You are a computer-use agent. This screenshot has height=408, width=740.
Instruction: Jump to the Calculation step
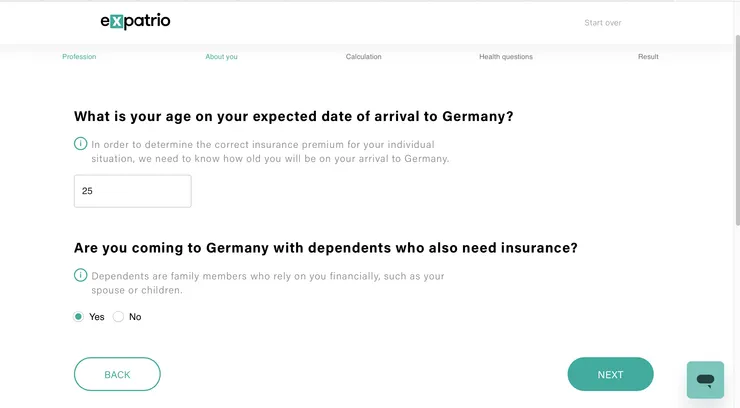363,57
